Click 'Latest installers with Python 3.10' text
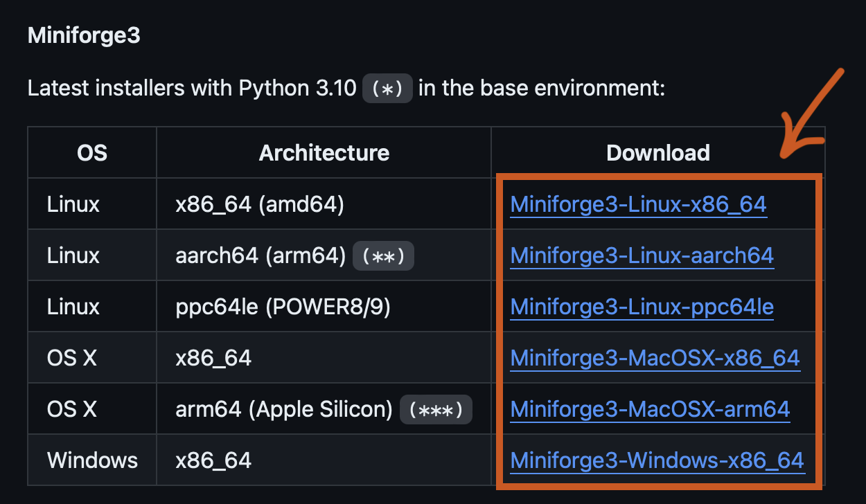Viewport: 866px width, 504px height. click(193, 89)
